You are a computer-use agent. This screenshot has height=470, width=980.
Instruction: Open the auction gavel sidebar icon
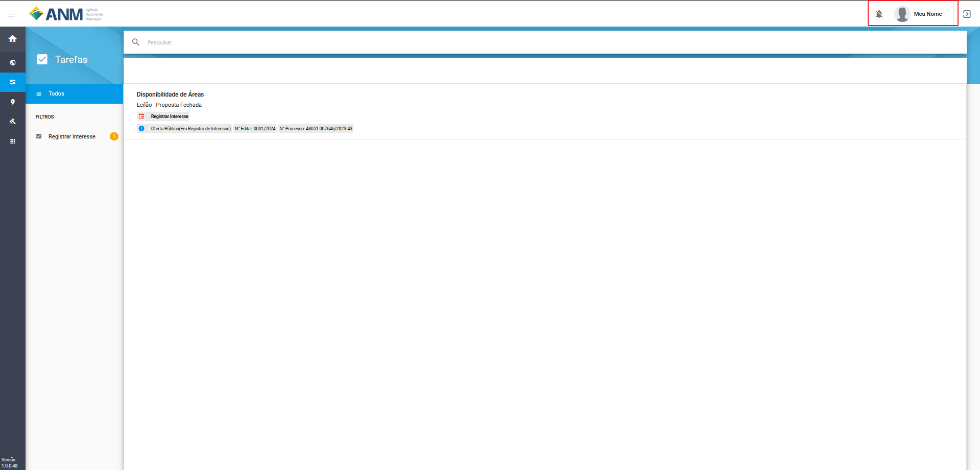[13, 122]
